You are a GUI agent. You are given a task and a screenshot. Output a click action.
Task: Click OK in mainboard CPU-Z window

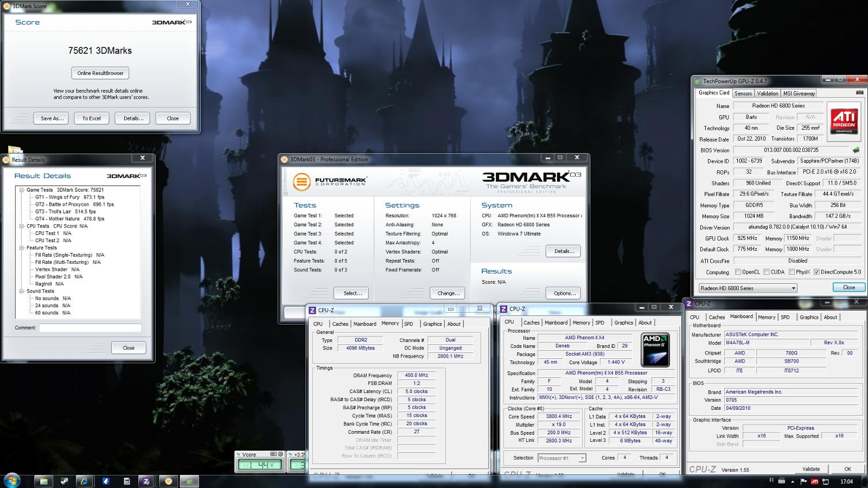(x=847, y=469)
